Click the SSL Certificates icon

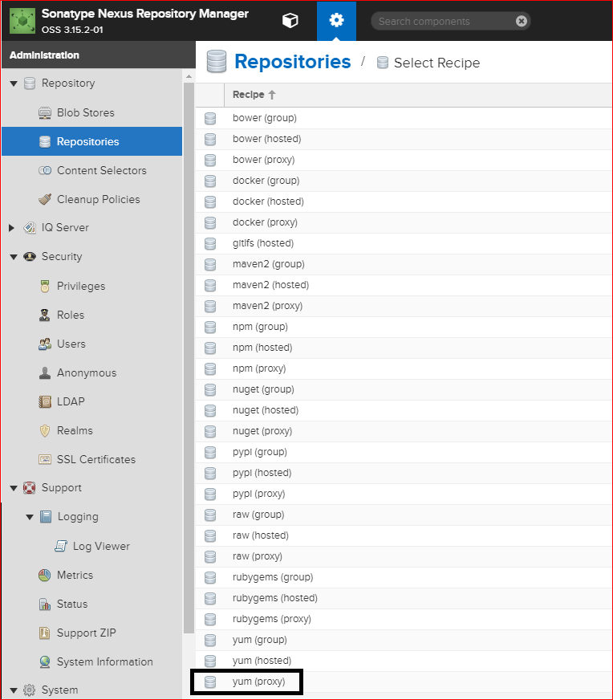(45, 460)
